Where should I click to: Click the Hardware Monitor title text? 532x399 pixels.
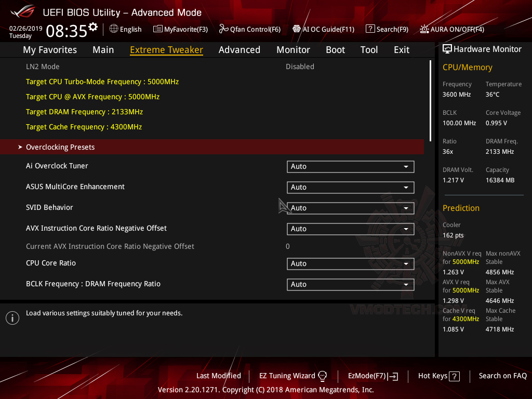click(487, 49)
